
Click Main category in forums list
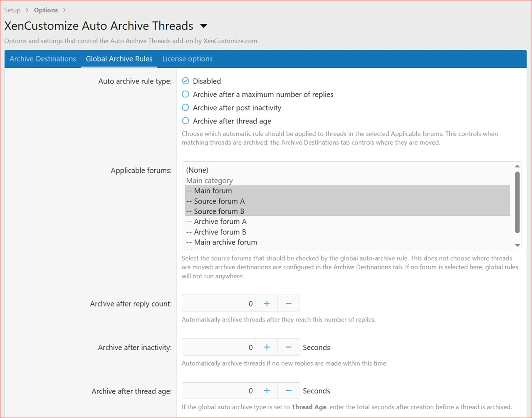347,181
